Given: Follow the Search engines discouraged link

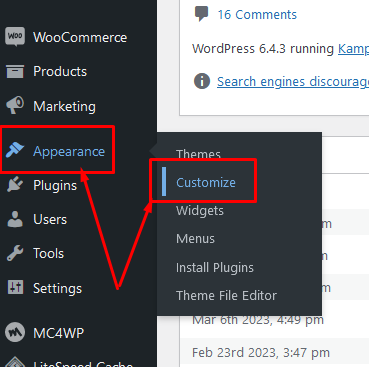Looking at the screenshot, I should (x=293, y=82).
